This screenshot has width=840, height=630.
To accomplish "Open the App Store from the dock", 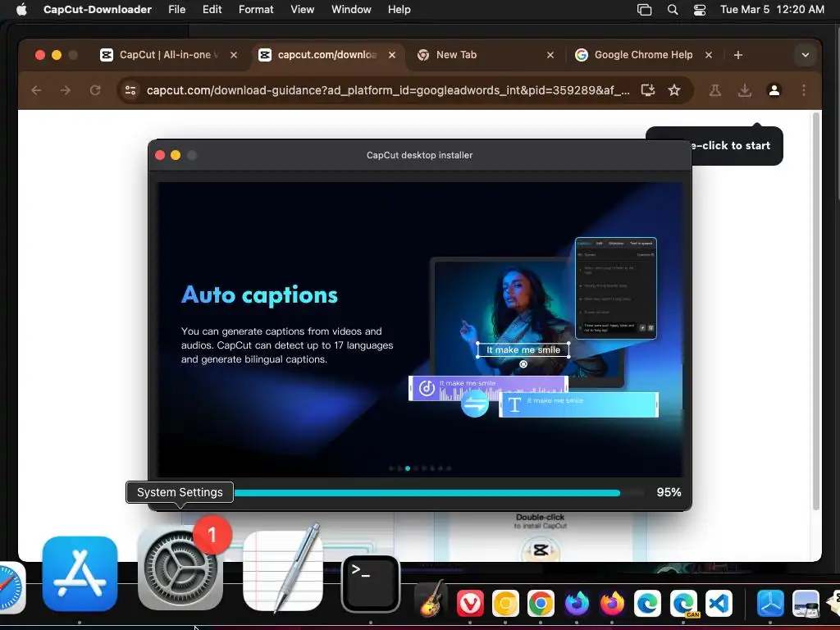I will (x=80, y=573).
